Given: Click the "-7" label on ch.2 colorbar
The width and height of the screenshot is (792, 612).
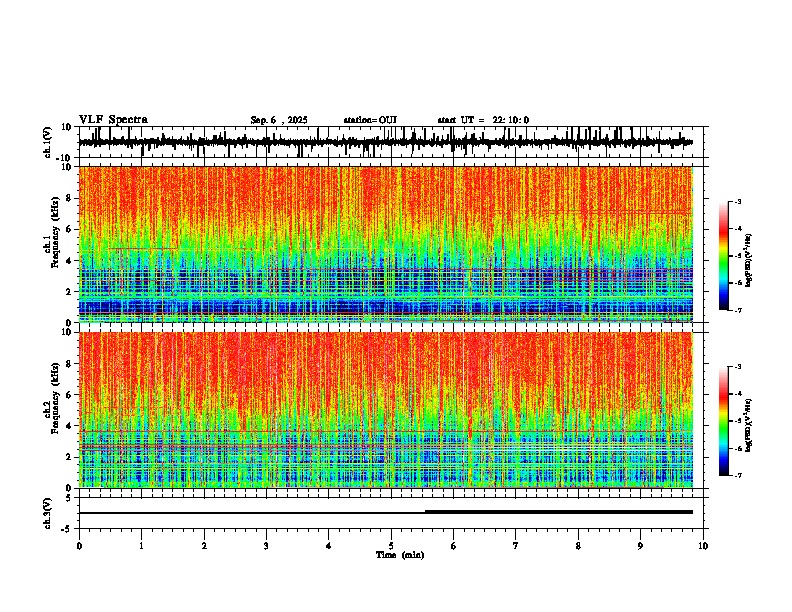Looking at the screenshot, I should [738, 475].
